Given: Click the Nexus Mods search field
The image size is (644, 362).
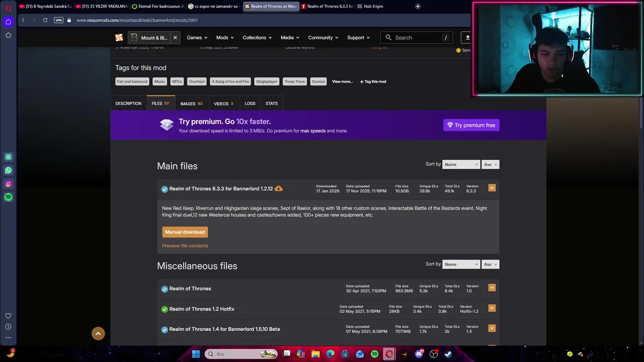Looking at the screenshot, I should tap(417, 38).
